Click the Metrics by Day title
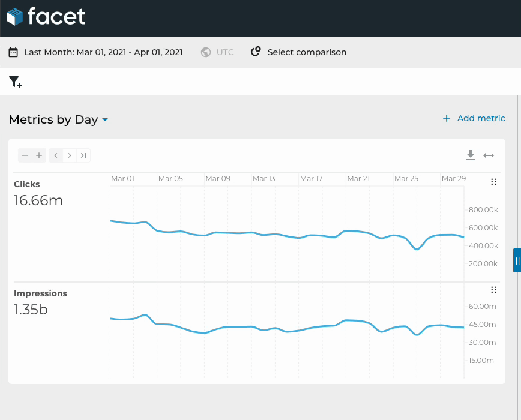 (53, 119)
